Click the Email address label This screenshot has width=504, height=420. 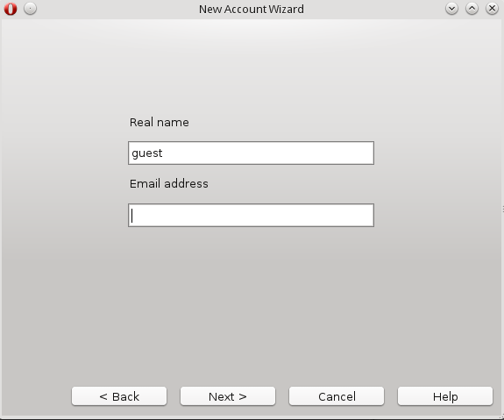click(169, 184)
